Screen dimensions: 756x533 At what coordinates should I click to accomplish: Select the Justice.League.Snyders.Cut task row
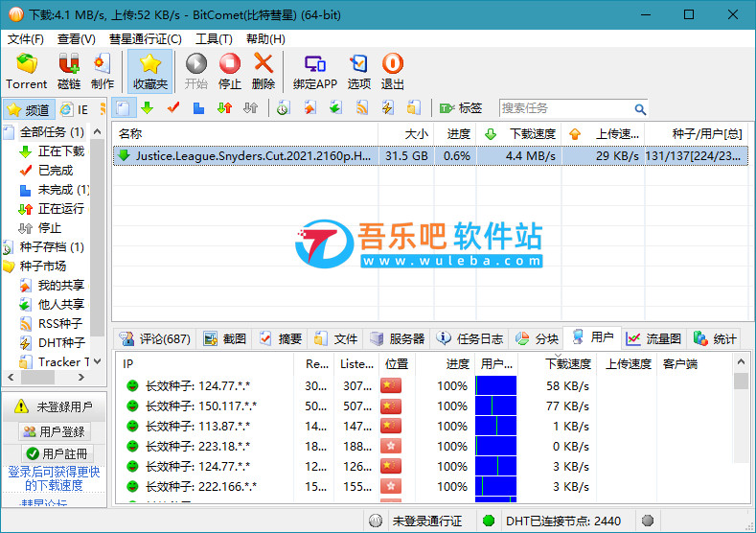430,156
